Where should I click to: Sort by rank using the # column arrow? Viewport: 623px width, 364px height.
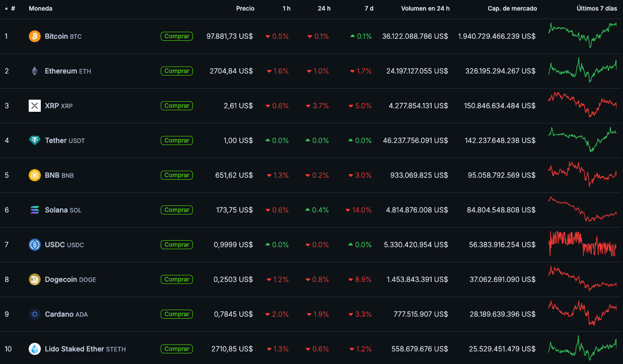(x=7, y=9)
